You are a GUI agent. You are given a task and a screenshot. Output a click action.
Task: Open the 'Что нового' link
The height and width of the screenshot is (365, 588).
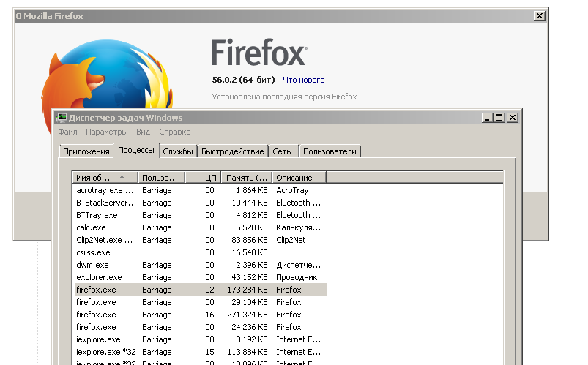coord(303,80)
